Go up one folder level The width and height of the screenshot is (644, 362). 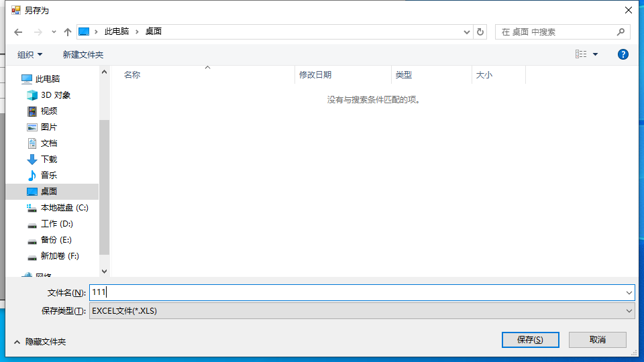67,32
